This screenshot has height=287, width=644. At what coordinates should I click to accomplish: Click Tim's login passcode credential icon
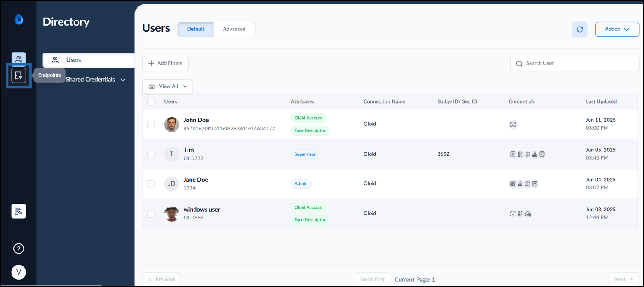click(542, 154)
